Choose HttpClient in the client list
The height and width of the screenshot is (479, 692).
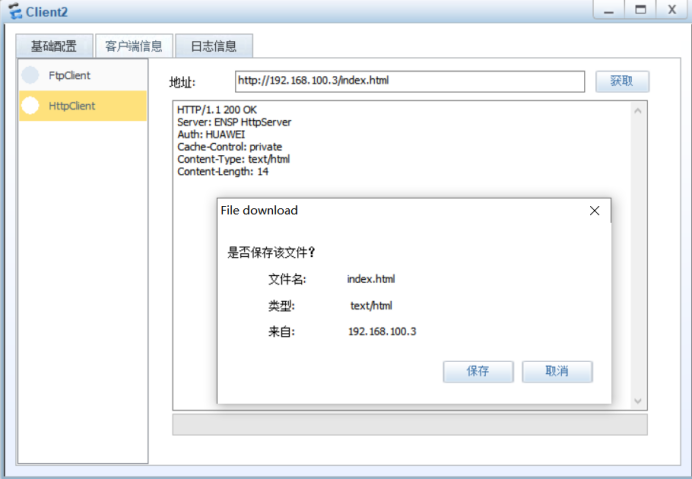tap(83, 106)
